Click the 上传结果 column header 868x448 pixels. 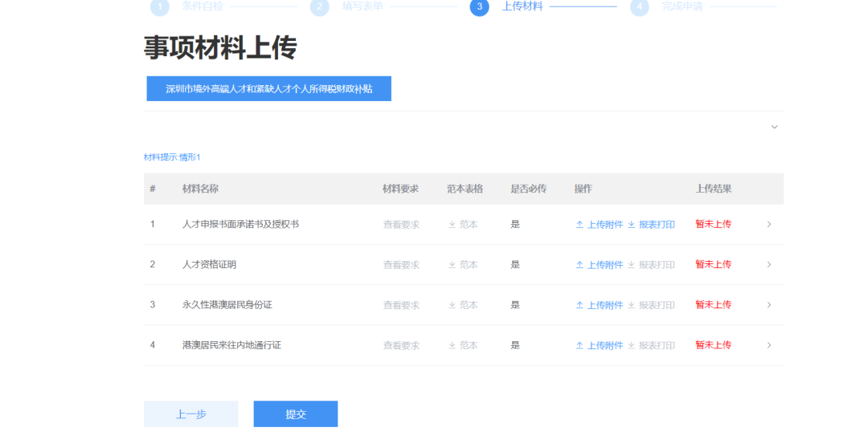point(714,189)
